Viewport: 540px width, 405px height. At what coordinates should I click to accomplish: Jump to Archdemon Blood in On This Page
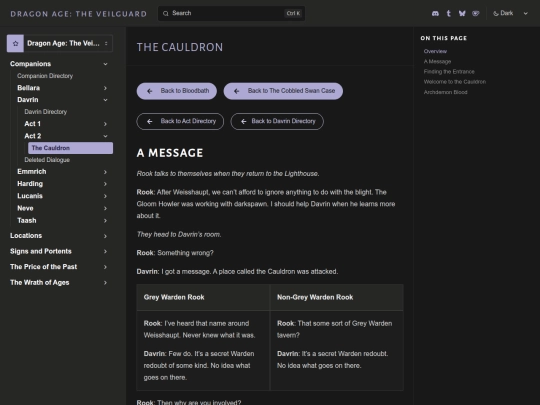pyautogui.click(x=445, y=92)
